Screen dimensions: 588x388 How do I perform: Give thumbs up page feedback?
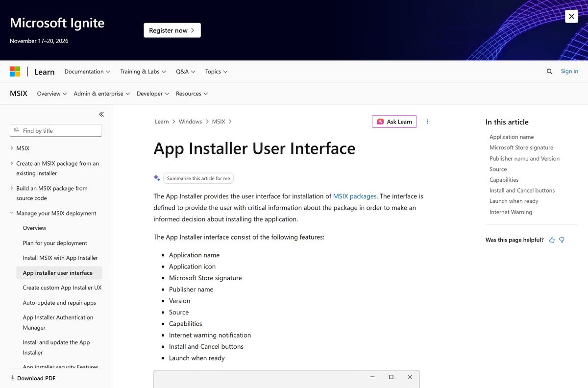click(x=552, y=240)
